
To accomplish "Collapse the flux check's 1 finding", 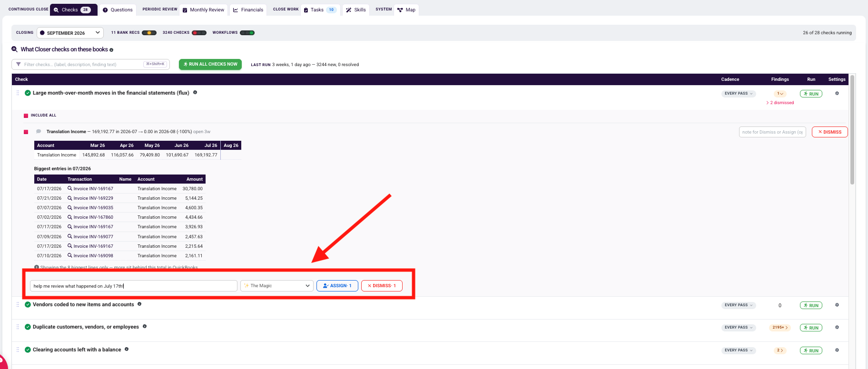I will [780, 94].
